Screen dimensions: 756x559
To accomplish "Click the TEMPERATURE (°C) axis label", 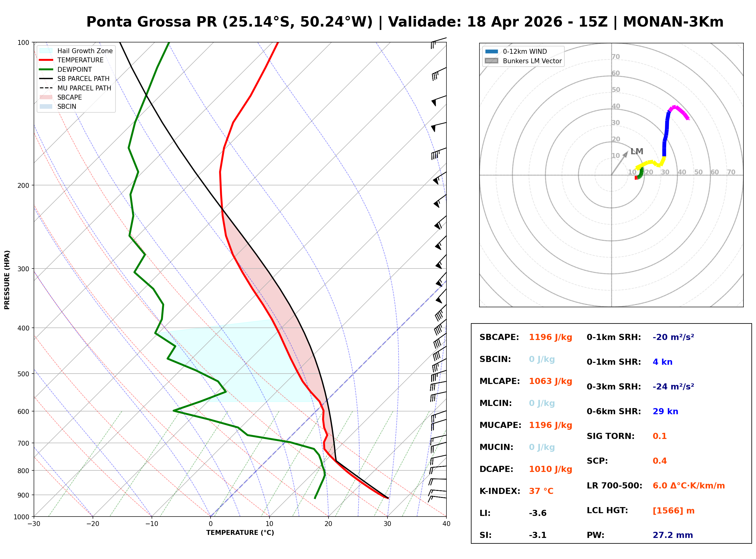I will [240, 533].
